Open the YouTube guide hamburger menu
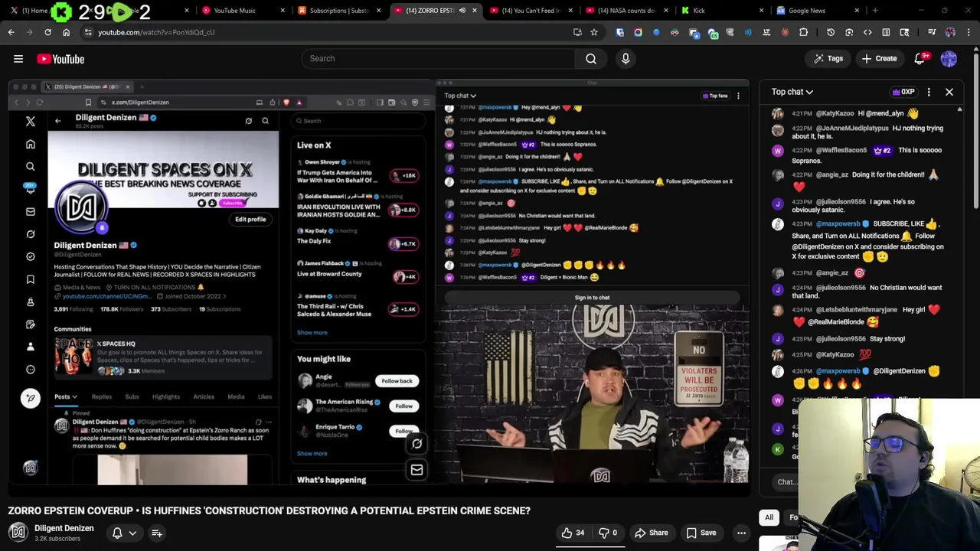This screenshot has height=551, width=980. (x=18, y=59)
